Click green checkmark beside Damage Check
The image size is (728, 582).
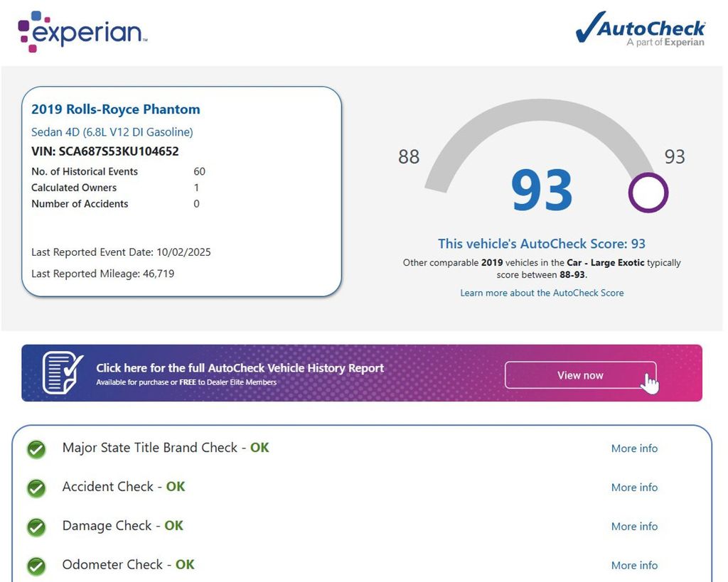[x=36, y=527]
